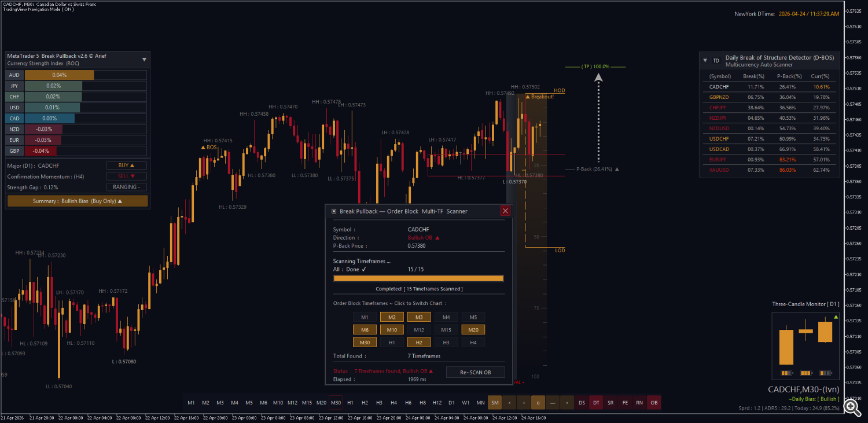Collapse the Break Pullback v2.6 panel
868x423 pixels.
tap(143, 60)
